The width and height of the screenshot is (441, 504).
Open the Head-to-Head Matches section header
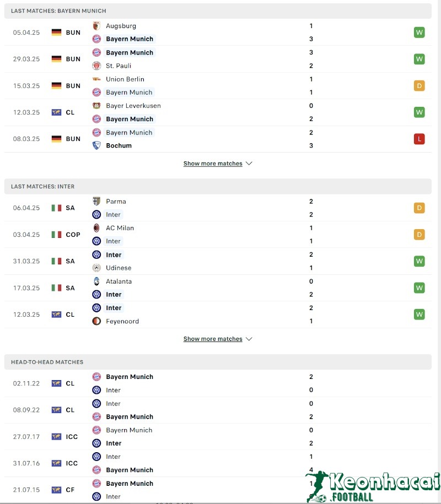pos(47,362)
